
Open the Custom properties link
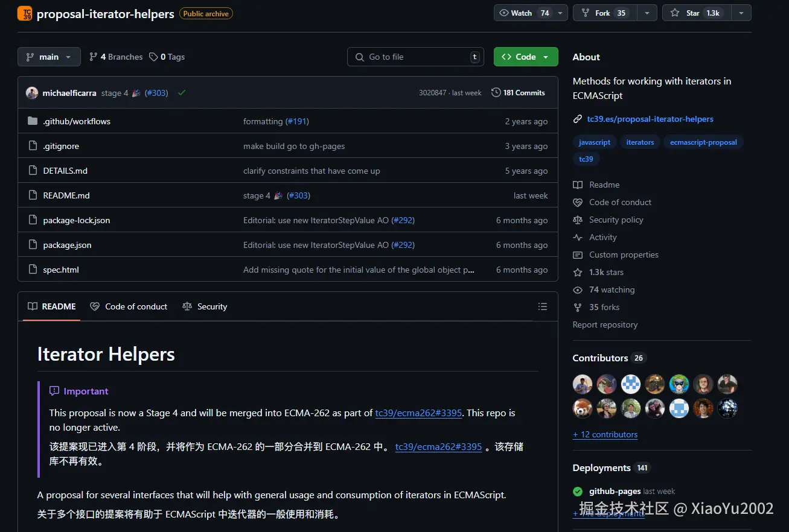tap(616, 255)
